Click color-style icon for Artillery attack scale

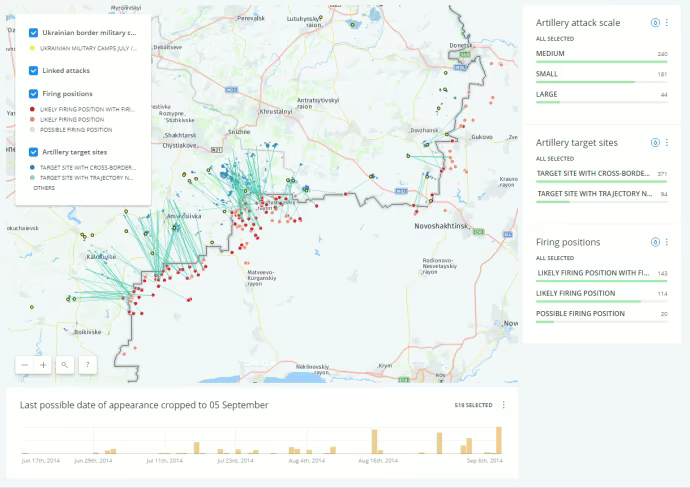click(655, 22)
